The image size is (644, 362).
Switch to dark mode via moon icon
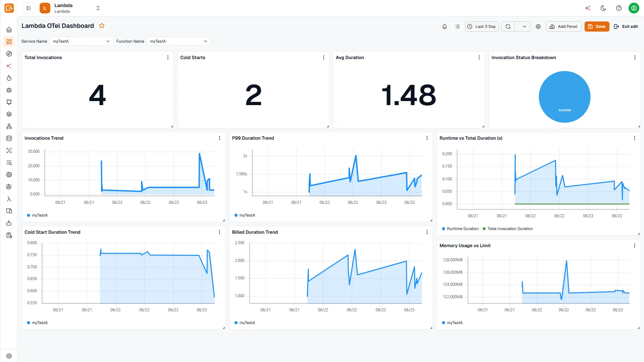(x=603, y=8)
